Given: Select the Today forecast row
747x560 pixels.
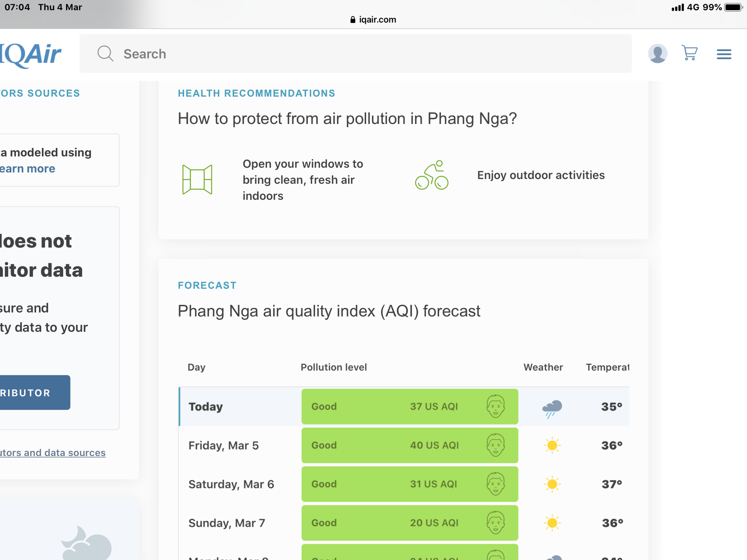Looking at the screenshot, I should click(206, 407).
